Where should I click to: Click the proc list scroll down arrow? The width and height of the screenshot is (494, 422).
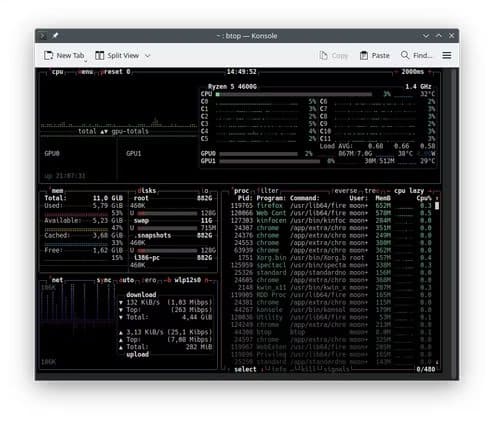pos(437,362)
